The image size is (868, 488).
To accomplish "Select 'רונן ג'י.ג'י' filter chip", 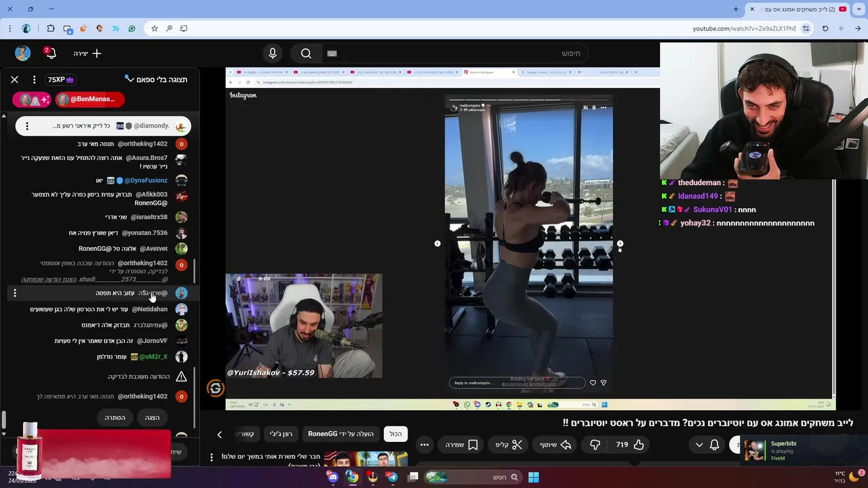I will coord(281,434).
